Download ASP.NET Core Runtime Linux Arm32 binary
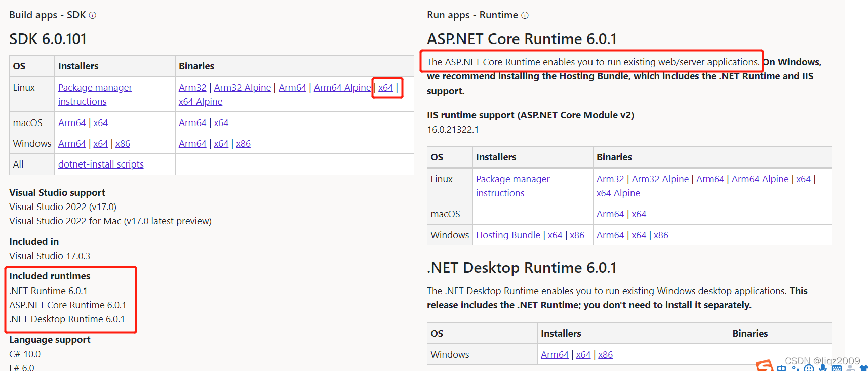The height and width of the screenshot is (371, 868). (610, 179)
